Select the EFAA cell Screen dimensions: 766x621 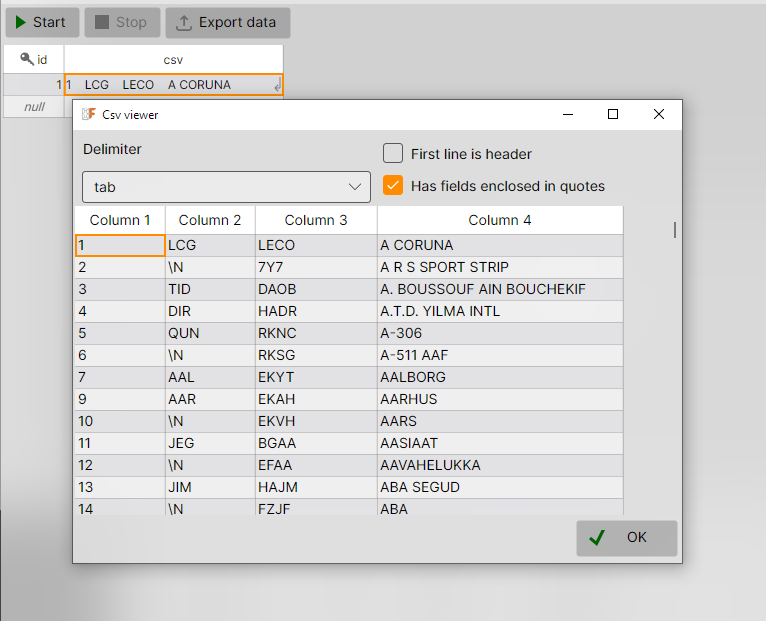tap(316, 465)
